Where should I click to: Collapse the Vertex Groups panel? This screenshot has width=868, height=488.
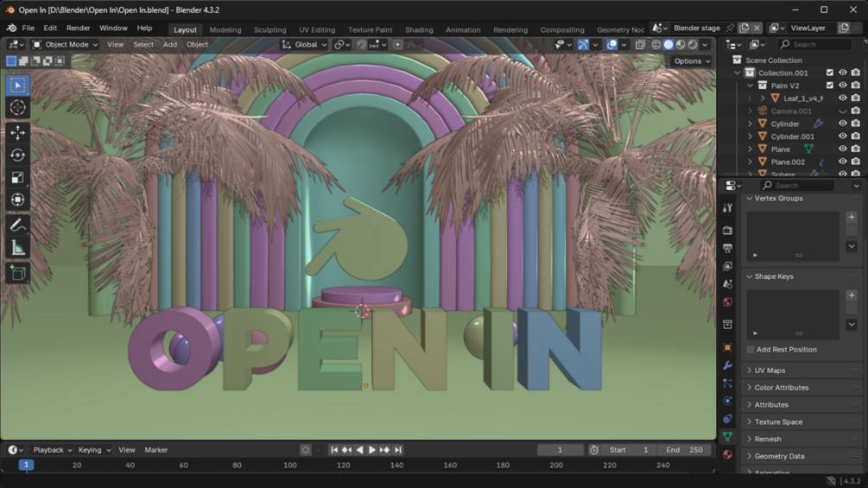click(777, 199)
